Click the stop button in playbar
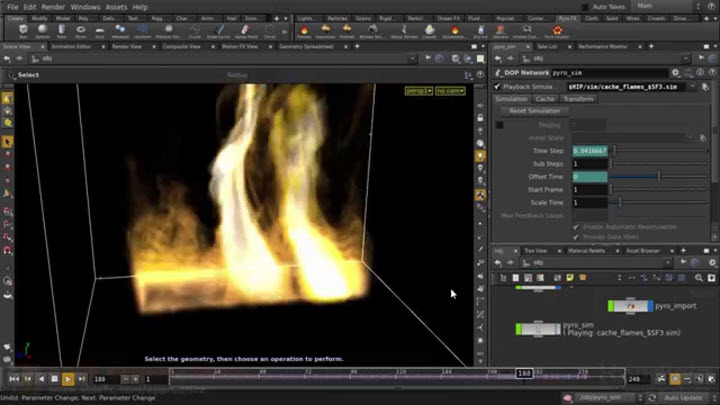 pos(54,379)
